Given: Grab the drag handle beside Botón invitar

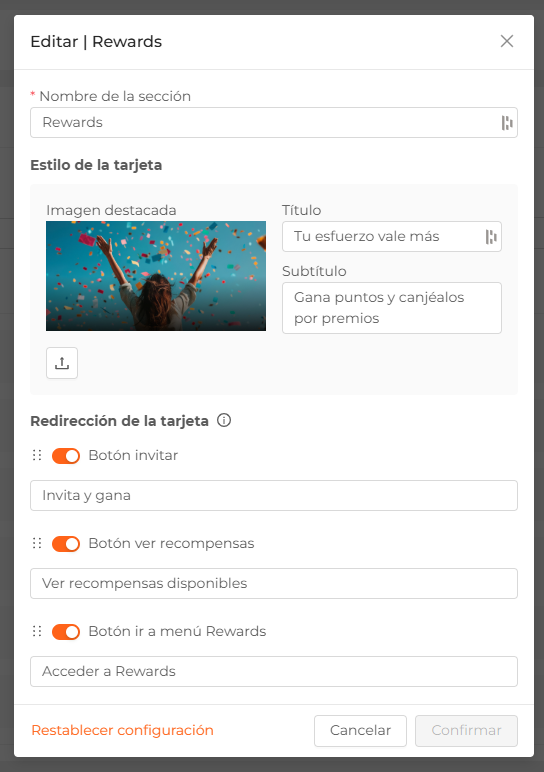Looking at the screenshot, I should (37, 455).
